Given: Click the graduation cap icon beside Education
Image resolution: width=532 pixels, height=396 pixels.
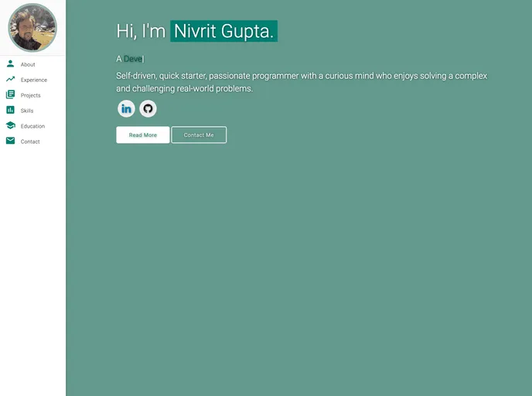Looking at the screenshot, I should click(x=10, y=126).
